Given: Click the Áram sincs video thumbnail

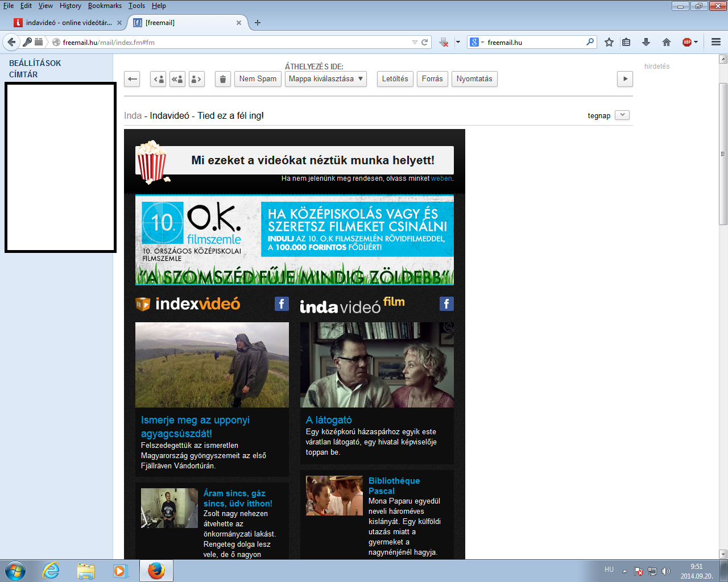Looking at the screenshot, I should (x=169, y=508).
